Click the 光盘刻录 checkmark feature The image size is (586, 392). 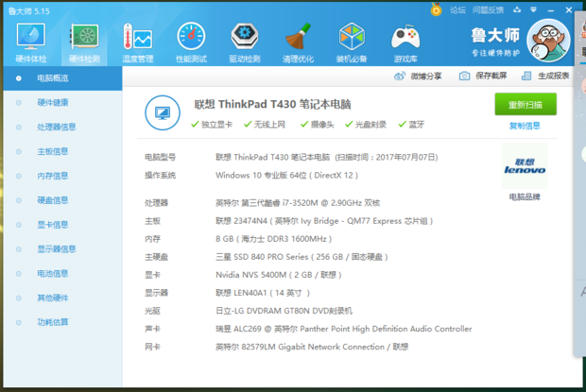point(366,125)
